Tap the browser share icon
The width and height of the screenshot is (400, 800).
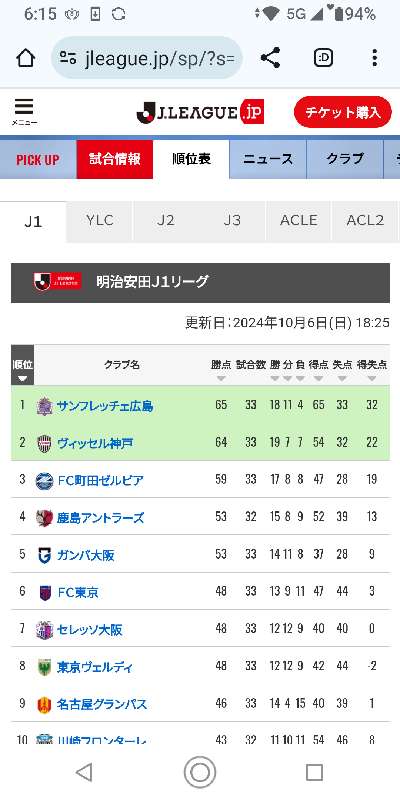(x=270, y=58)
